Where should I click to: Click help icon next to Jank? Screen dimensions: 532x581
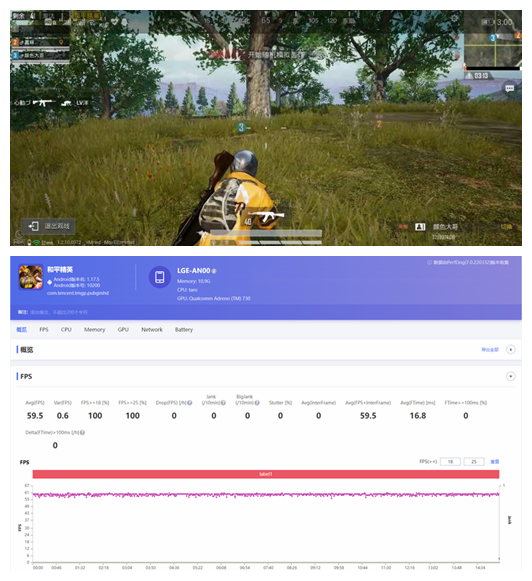click(x=223, y=403)
